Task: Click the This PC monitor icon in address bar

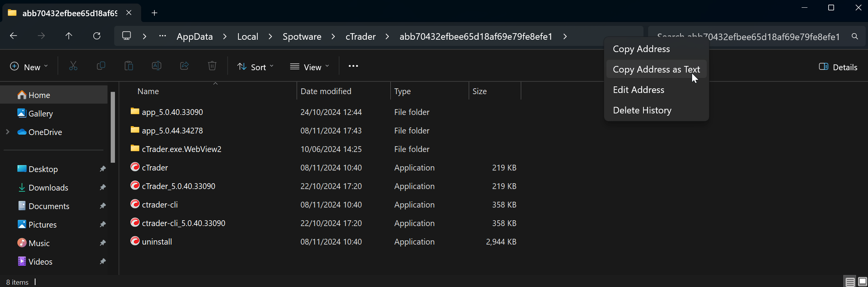Action: pos(127,36)
